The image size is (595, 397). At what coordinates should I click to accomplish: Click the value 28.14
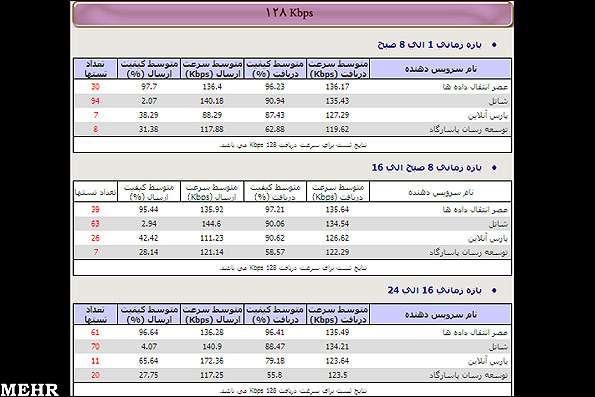(x=148, y=252)
